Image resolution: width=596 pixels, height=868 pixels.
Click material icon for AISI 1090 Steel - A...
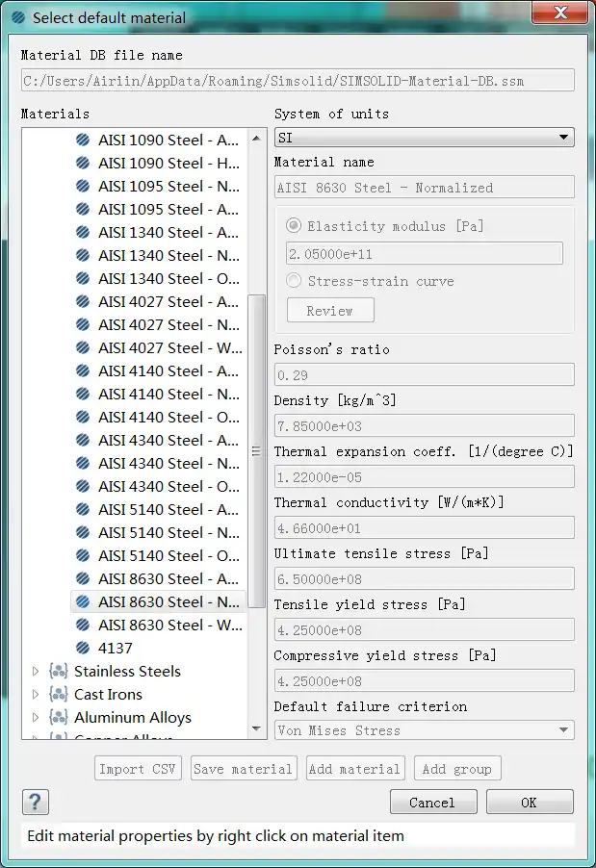(x=83, y=140)
